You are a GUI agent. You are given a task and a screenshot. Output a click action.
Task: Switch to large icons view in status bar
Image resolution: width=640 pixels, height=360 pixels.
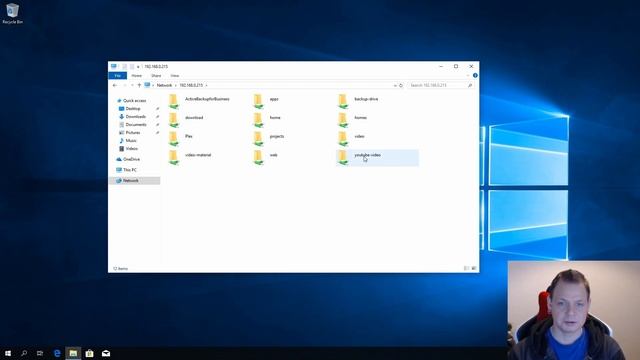point(474,268)
